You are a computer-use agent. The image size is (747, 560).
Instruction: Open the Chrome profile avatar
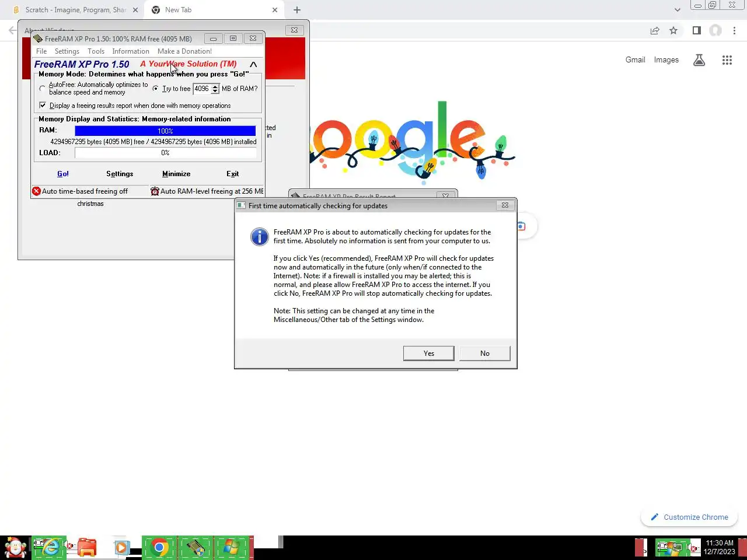pos(715,31)
